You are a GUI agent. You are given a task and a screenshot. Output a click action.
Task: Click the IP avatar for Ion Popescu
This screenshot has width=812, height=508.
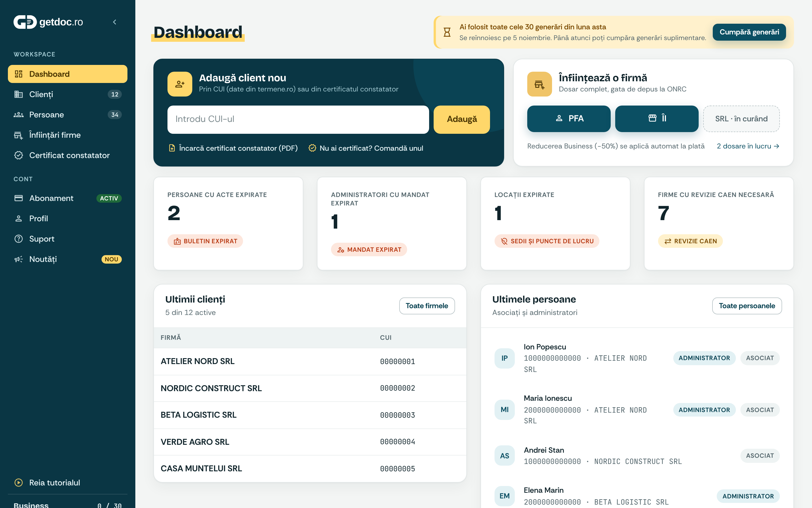pyautogui.click(x=504, y=358)
